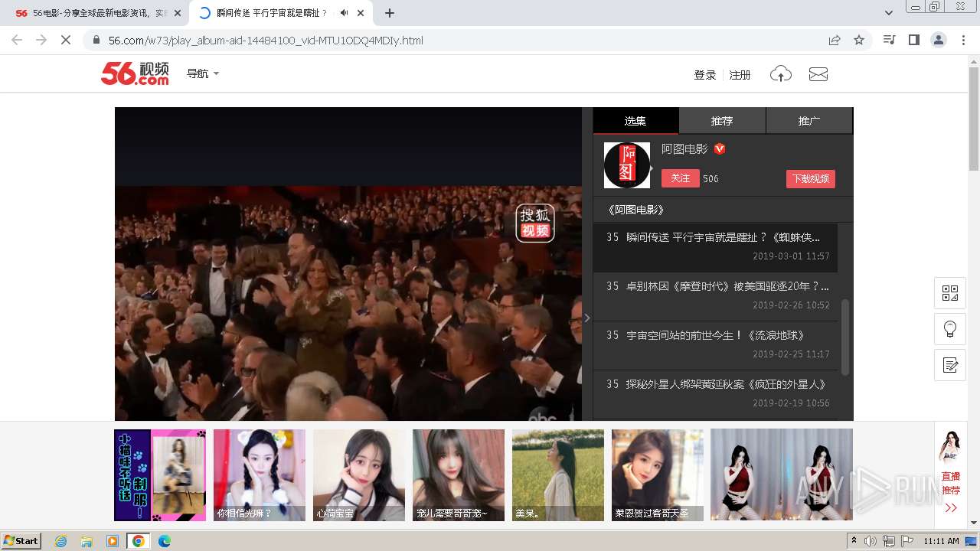The image size is (980, 551).
Task: Click the lightbulb sidebar icon
Action: 950,329
